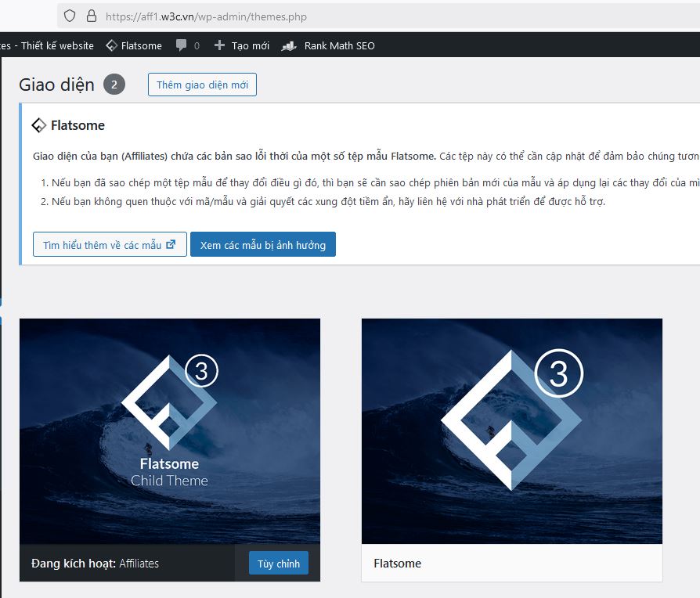This screenshot has width=700, height=598.
Task: Click the padlock site security icon
Action: click(x=92, y=16)
